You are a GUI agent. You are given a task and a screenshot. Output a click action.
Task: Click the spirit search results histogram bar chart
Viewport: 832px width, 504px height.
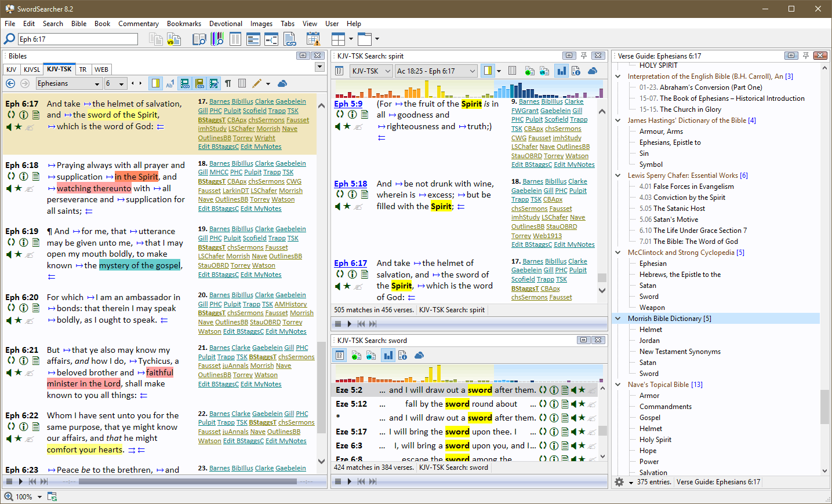469,89
